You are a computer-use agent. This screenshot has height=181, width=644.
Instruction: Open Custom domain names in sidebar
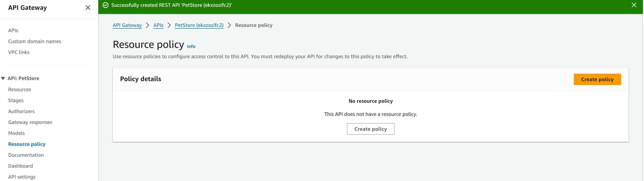click(x=34, y=41)
